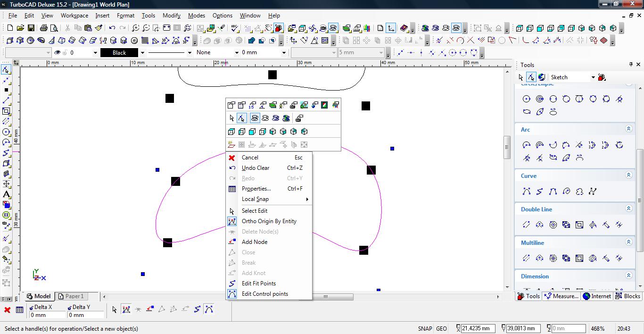Click the Undo arrow in main toolbar
644x334 pixels.
112,28
